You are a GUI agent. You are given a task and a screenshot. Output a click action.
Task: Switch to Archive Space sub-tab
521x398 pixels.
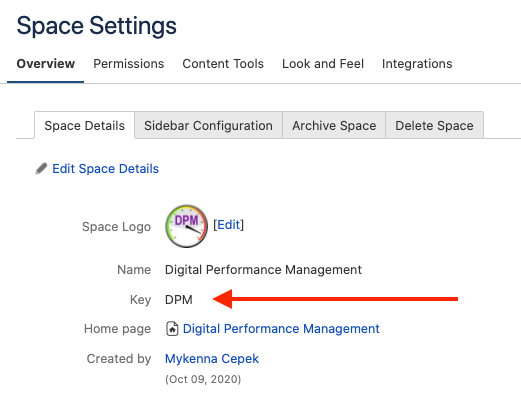tap(334, 125)
